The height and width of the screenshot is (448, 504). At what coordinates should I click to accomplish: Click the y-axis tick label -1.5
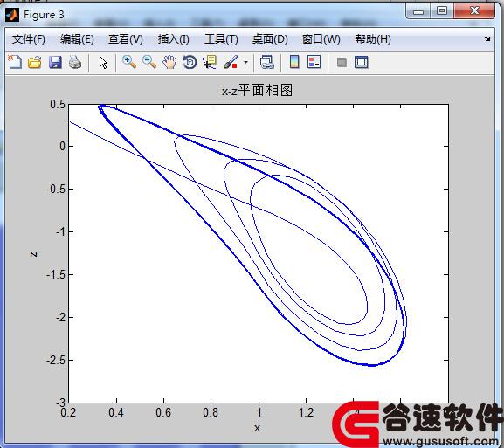point(56,275)
